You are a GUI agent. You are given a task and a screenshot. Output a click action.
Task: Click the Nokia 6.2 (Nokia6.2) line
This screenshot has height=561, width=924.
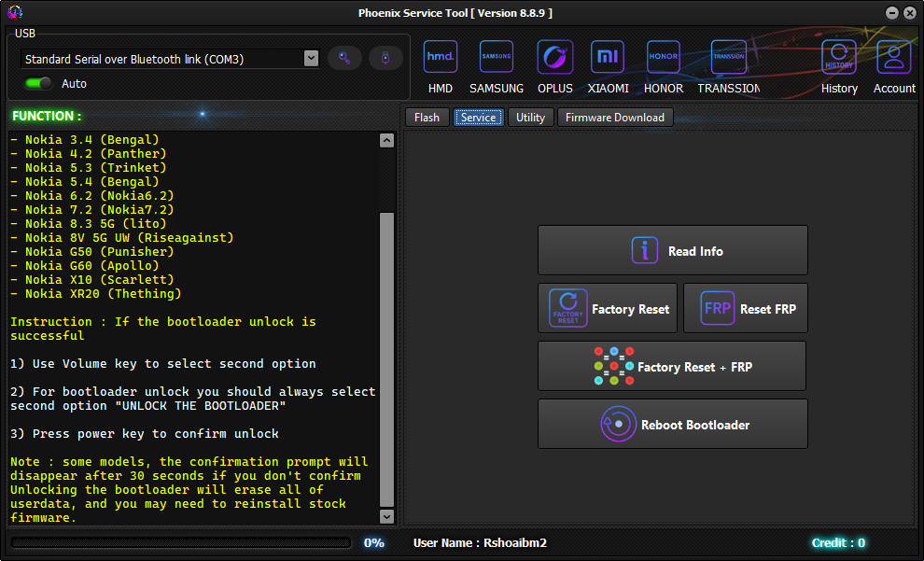point(91,196)
